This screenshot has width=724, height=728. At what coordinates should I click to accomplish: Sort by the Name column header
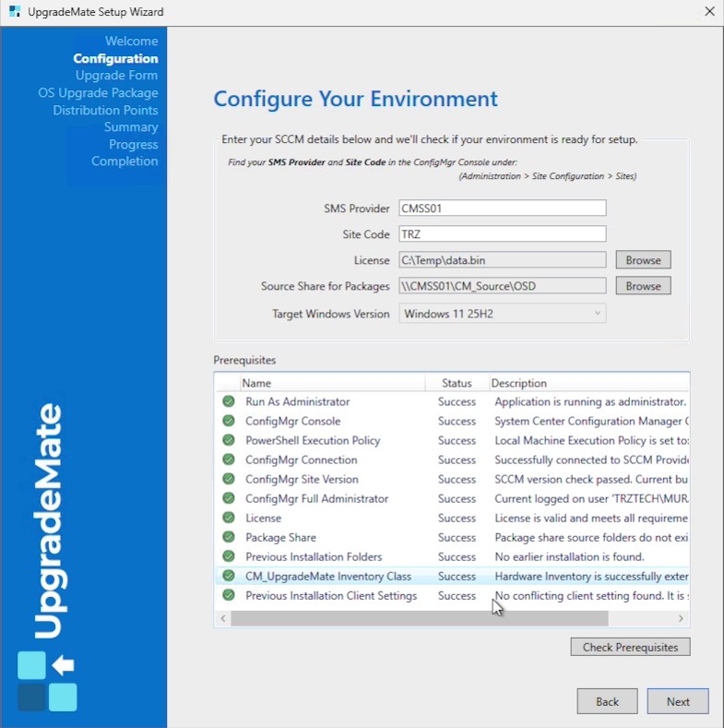click(333, 383)
